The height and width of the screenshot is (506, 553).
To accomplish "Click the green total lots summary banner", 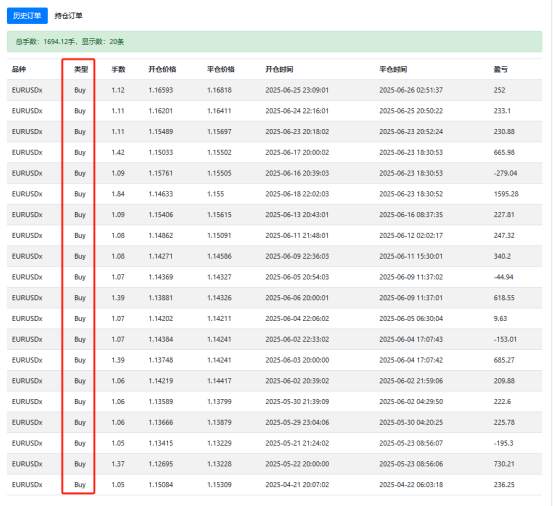I will (x=274, y=42).
